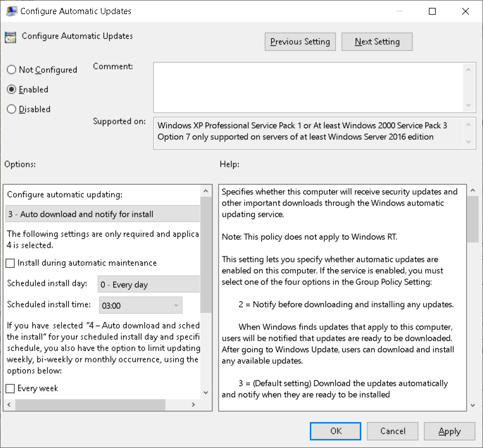Viewport: 483px width, 448px height.
Task: Open the Configure automatic updating dropdown
Action: pos(103,214)
